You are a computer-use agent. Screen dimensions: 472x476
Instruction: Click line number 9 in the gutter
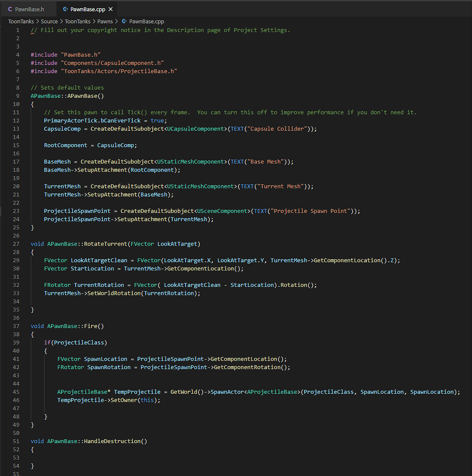pos(18,96)
